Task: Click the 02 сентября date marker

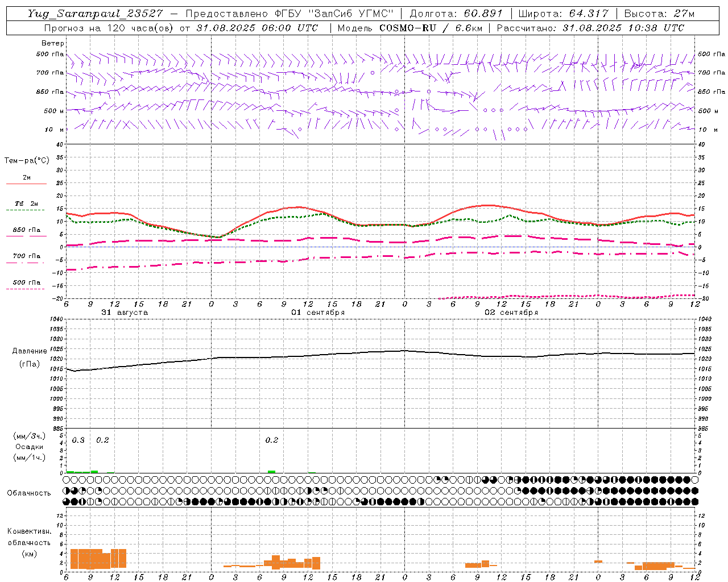Action: click(x=511, y=313)
